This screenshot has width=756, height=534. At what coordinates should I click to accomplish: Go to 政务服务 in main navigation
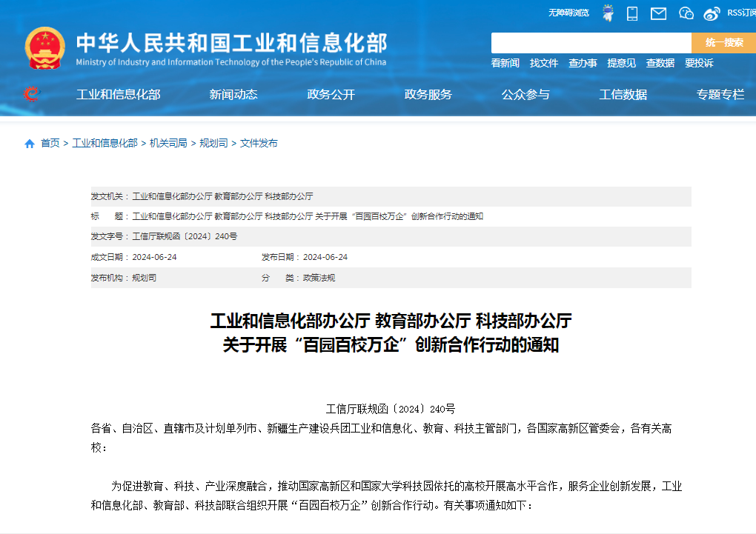click(x=428, y=94)
